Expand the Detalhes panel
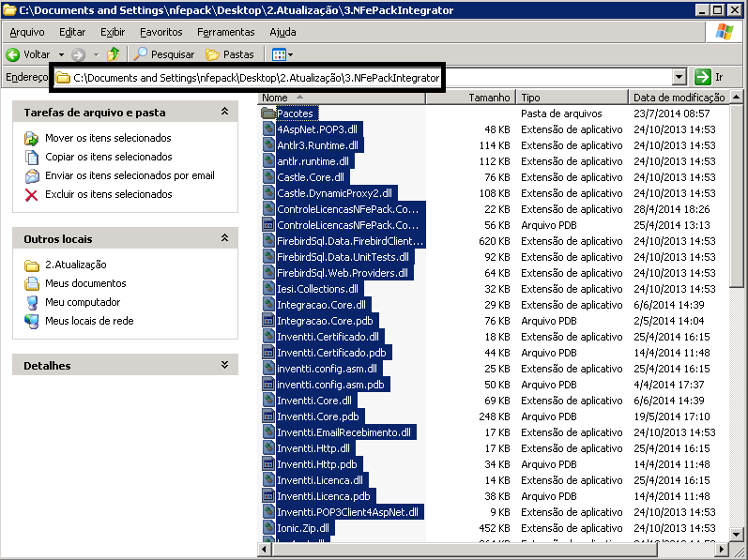Screen dimensions: 748x560 click(224, 365)
